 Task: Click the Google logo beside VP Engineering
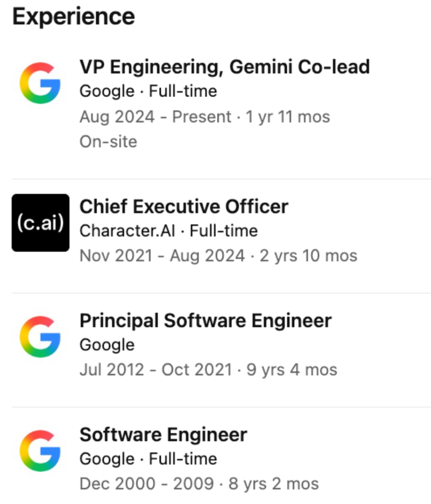40,83
